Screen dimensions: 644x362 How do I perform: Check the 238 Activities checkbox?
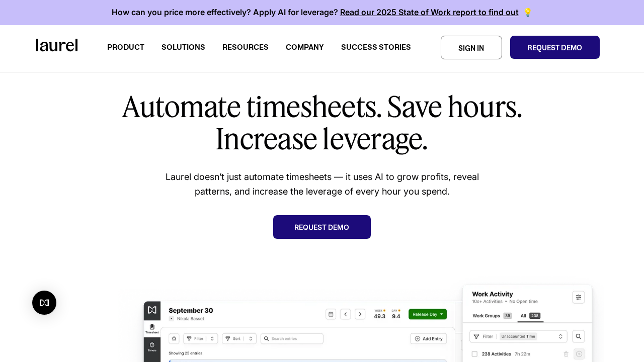[474, 354]
